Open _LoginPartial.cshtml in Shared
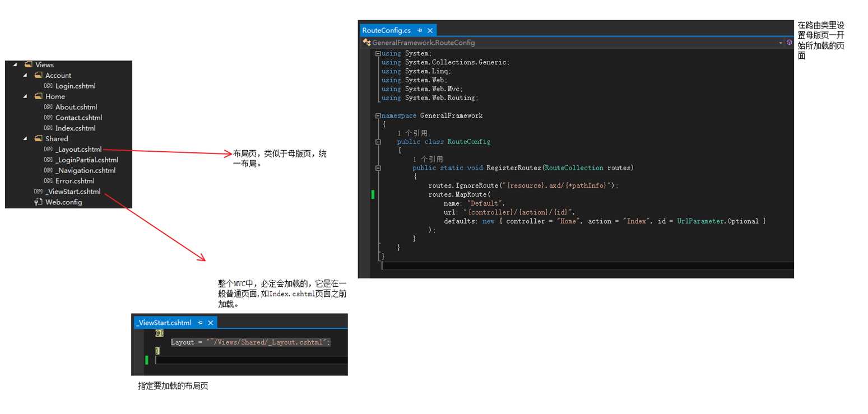This screenshot has width=868, height=414. [x=87, y=160]
